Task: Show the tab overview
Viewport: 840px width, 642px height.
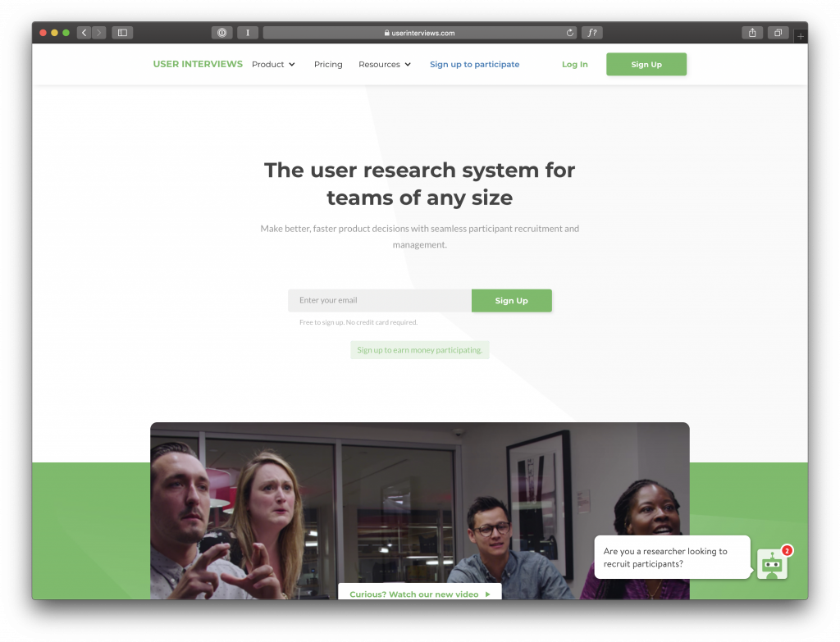Action: click(x=778, y=33)
